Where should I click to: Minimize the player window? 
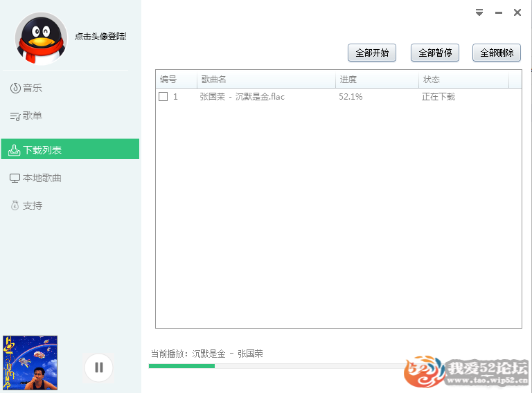tap(499, 13)
